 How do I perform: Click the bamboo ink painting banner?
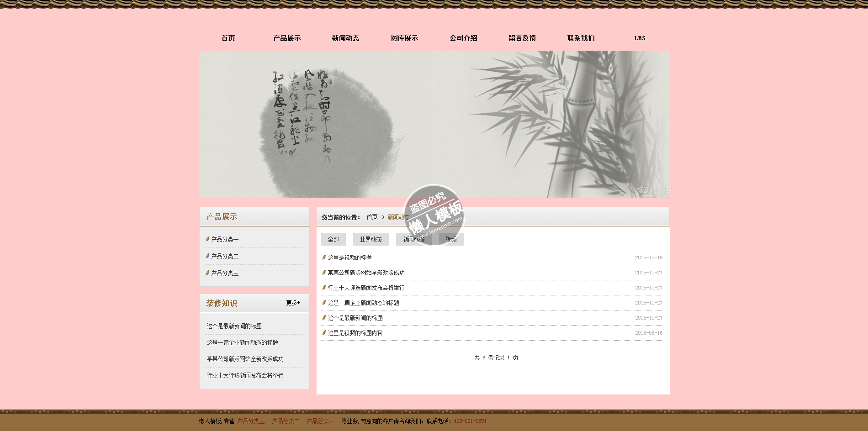[434, 124]
